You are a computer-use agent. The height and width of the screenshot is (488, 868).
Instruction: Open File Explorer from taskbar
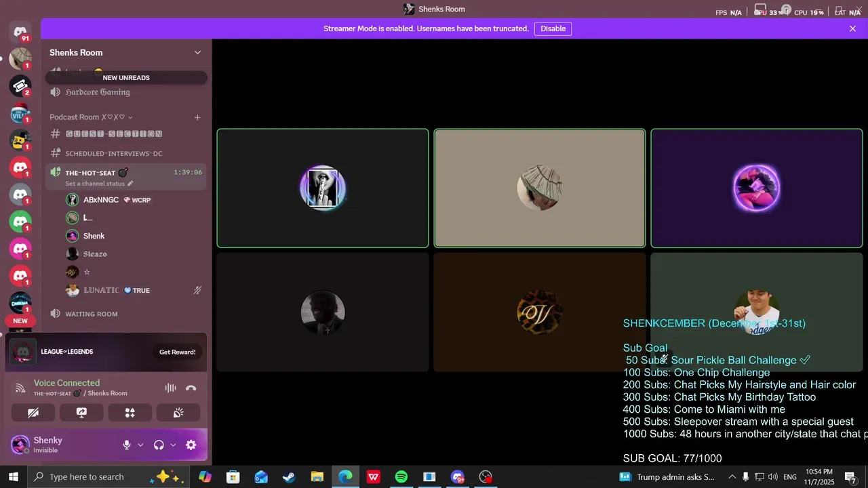(x=317, y=476)
